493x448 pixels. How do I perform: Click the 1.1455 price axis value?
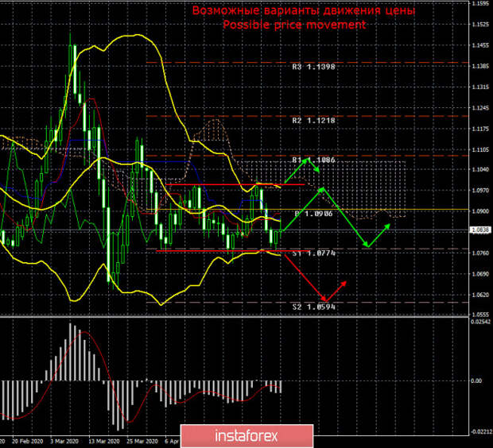(x=480, y=45)
